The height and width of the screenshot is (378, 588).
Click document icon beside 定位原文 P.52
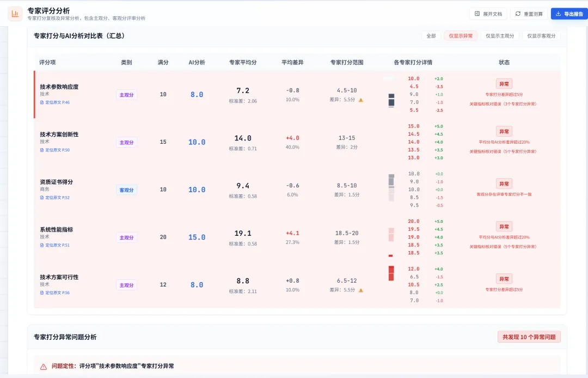point(42,198)
